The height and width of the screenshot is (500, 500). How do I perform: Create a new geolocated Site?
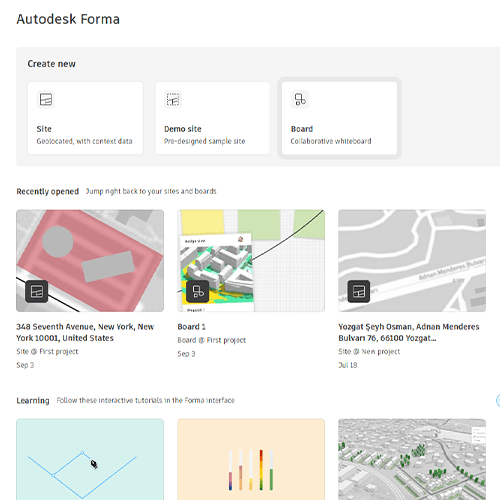85,118
